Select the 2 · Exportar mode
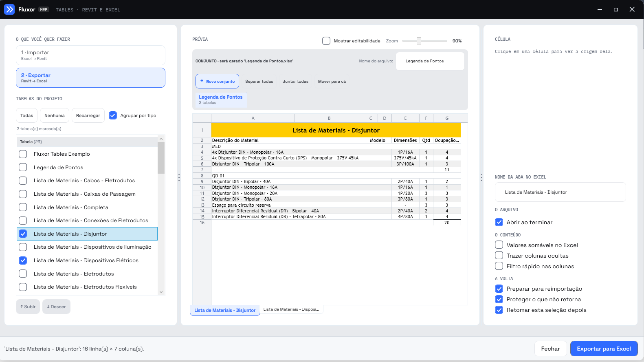Screen dimensions: 644x362 coord(90,77)
